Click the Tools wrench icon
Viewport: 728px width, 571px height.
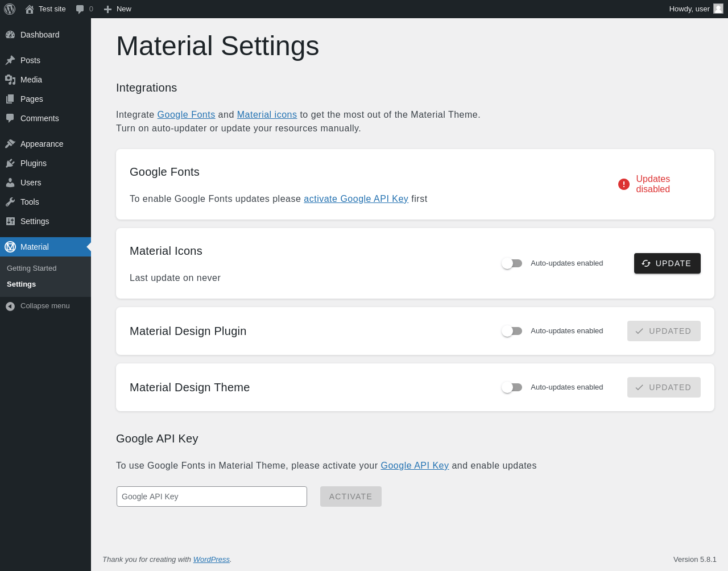pos(10,202)
